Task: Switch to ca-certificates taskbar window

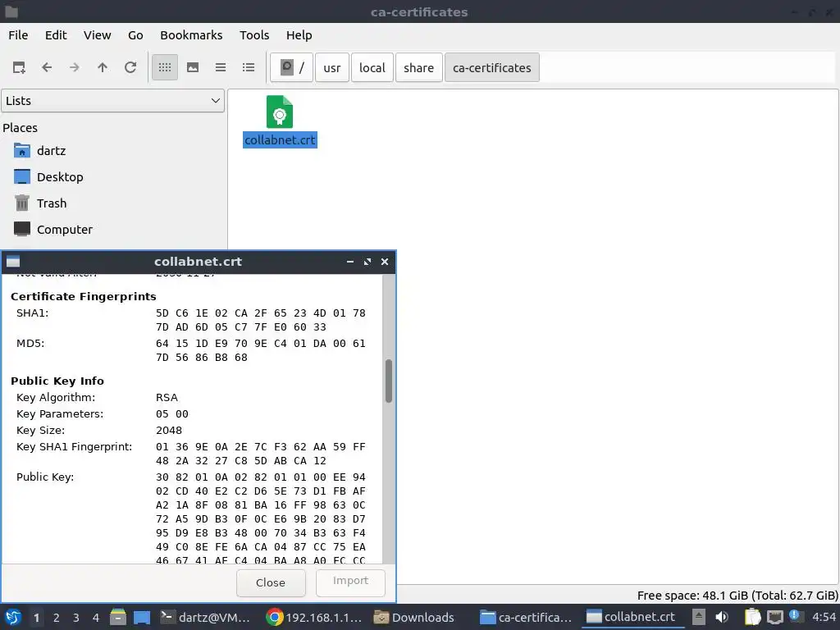Action: pos(526,617)
